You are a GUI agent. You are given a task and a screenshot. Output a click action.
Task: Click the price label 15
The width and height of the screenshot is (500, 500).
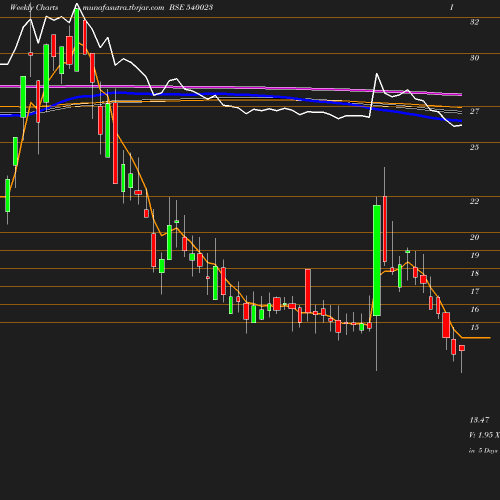point(474,327)
